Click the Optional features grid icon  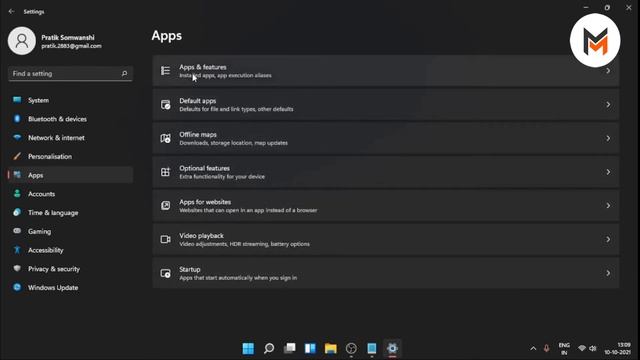pos(165,172)
